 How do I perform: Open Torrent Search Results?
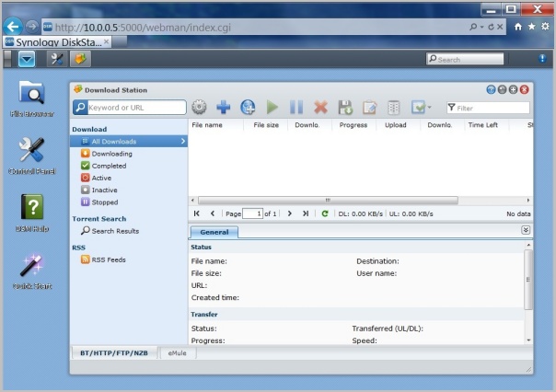point(110,231)
